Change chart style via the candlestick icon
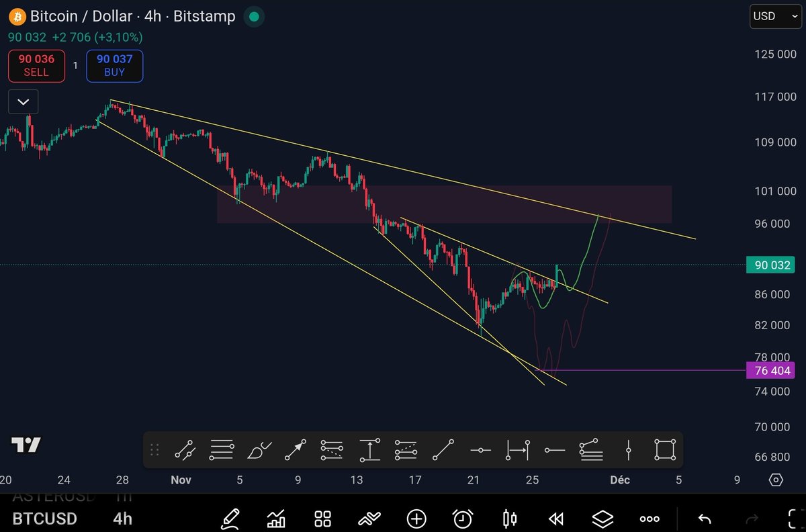 [x=508, y=519]
